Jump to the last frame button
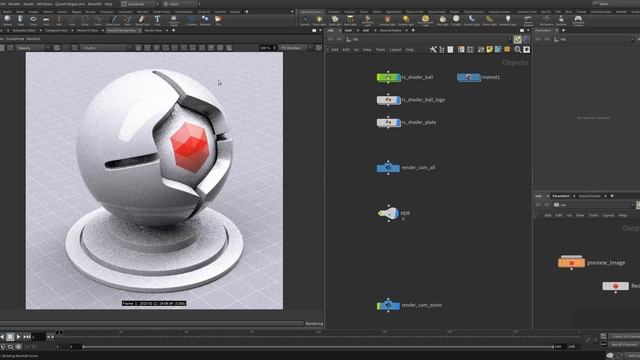 (x=27, y=337)
